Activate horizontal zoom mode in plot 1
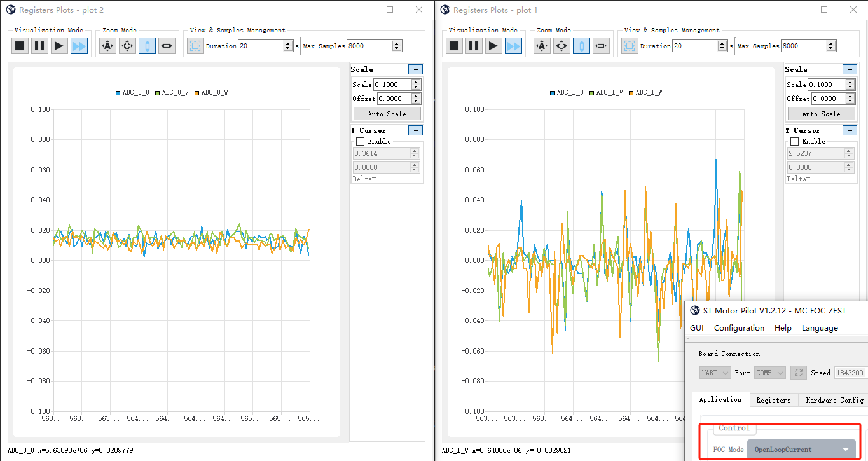Screen dimensions: 868x461 (601, 45)
